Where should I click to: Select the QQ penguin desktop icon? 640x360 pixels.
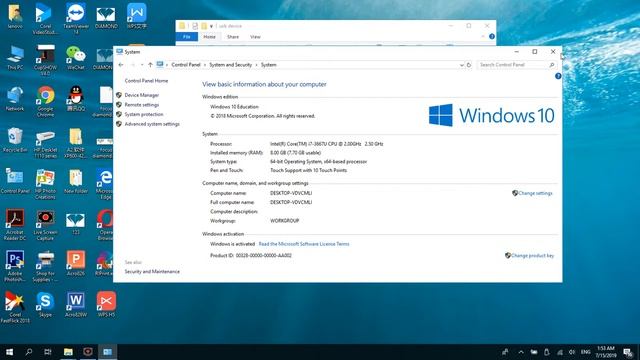[76, 98]
